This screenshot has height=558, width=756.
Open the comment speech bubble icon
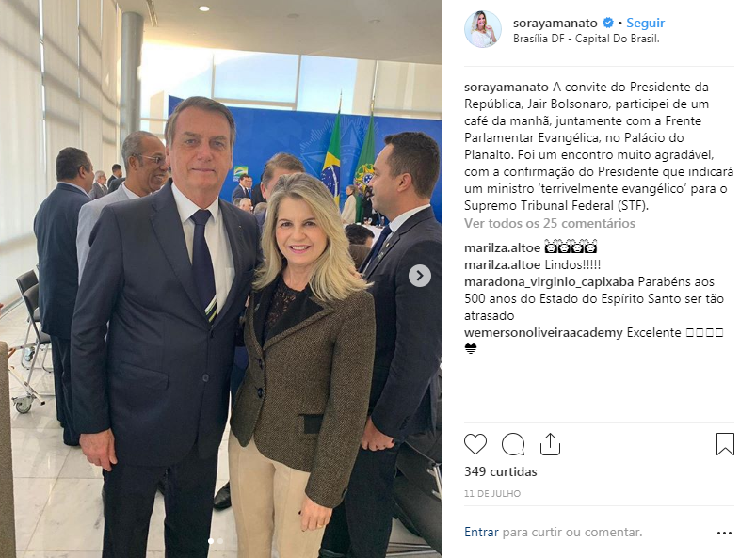[x=513, y=444]
